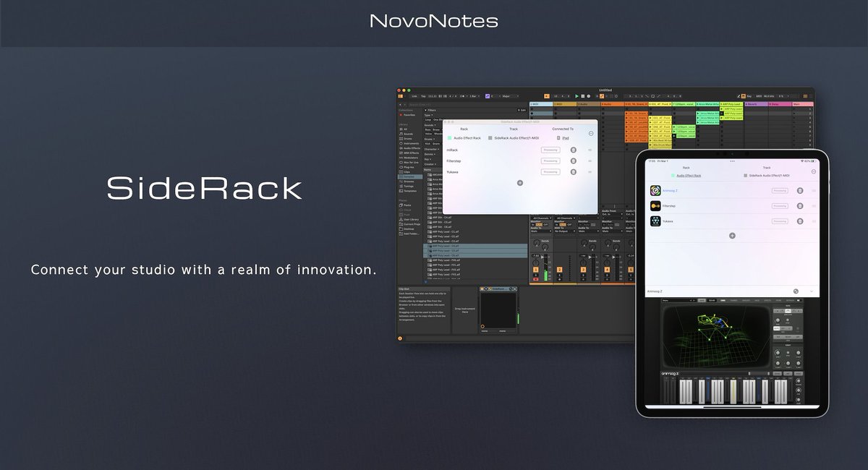This screenshot has height=470, width=868.
Task: Expand the Creator filter dropdown
Action: point(430,164)
